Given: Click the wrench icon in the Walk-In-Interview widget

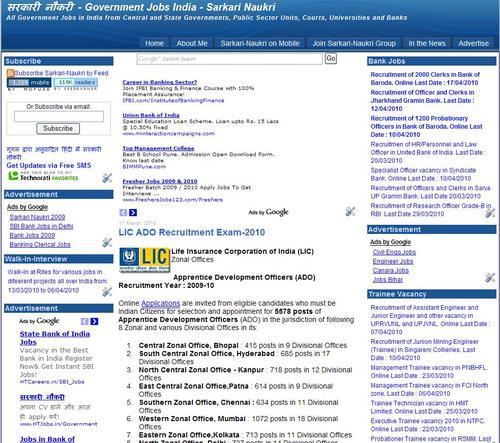Looking at the screenshot, I should click(x=107, y=292).
